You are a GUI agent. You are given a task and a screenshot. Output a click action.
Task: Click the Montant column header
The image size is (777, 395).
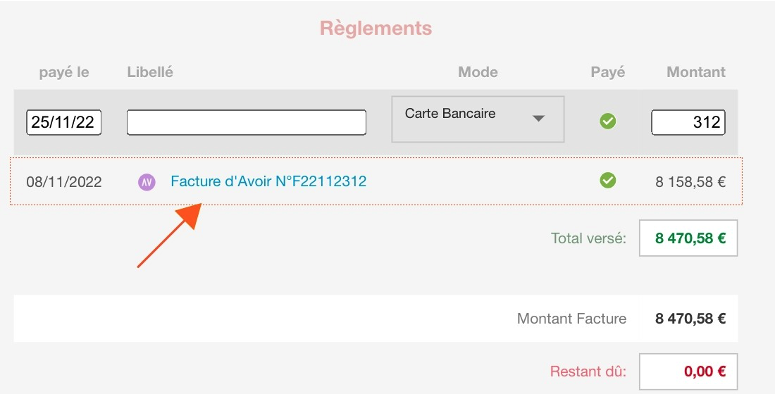696,72
